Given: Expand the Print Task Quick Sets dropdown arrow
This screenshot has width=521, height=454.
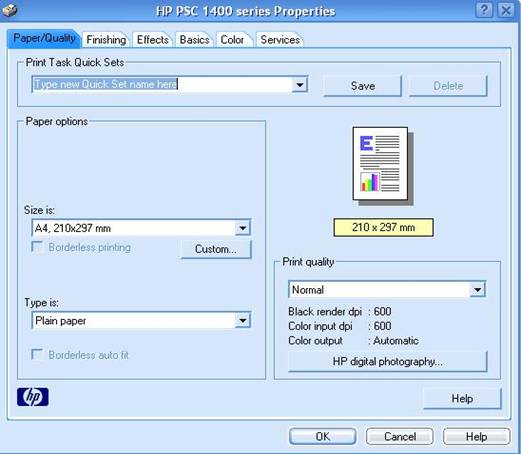Looking at the screenshot, I should click(300, 85).
